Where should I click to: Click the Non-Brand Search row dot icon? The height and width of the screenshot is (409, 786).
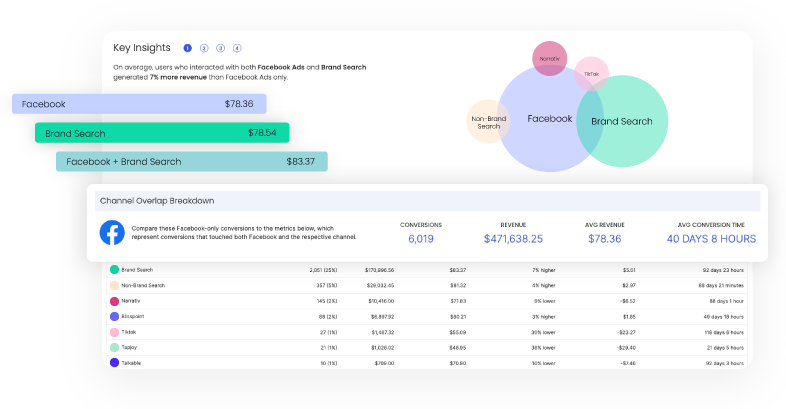(x=115, y=285)
